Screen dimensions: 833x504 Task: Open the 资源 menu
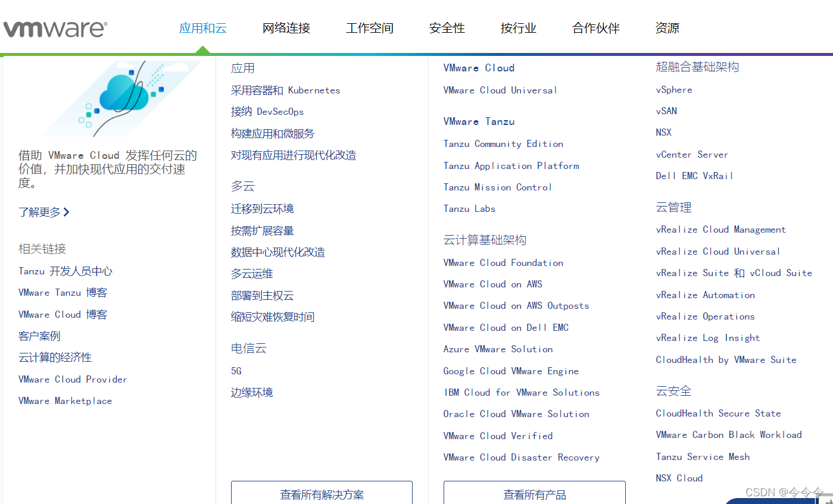(x=667, y=27)
